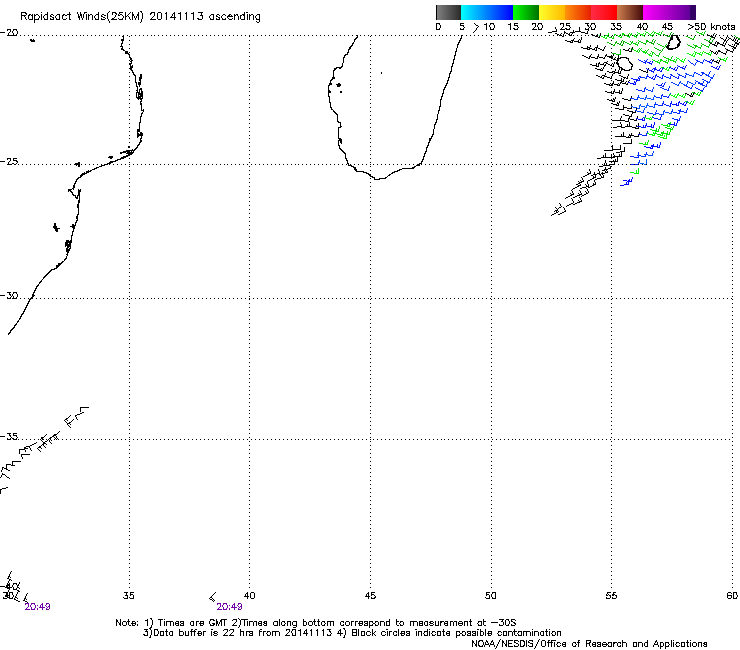Click the Mauritius island outline in the wind swath

point(673,42)
